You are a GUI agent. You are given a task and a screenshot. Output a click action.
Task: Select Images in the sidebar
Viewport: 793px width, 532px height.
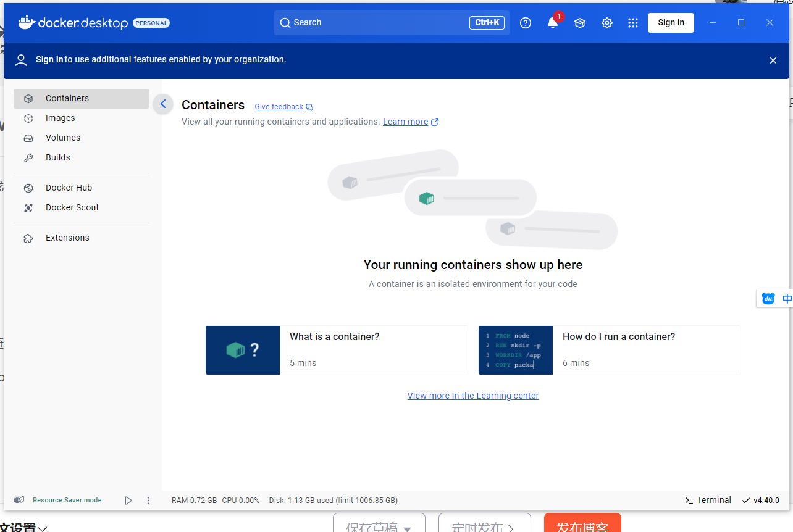pyautogui.click(x=82, y=118)
